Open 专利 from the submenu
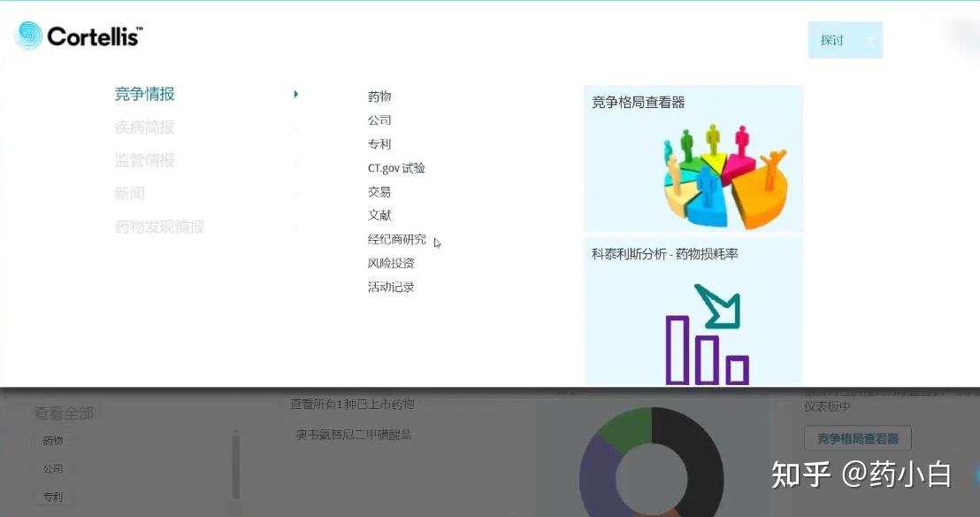 [x=379, y=144]
